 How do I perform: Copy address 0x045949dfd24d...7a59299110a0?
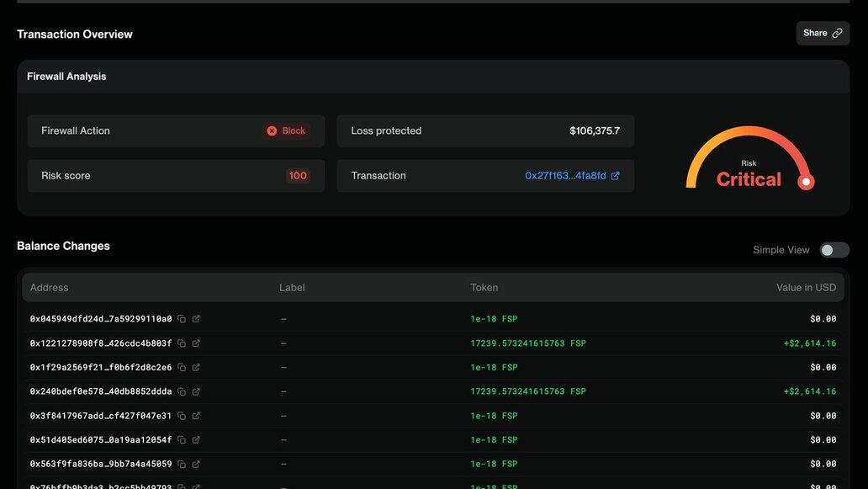(182, 319)
